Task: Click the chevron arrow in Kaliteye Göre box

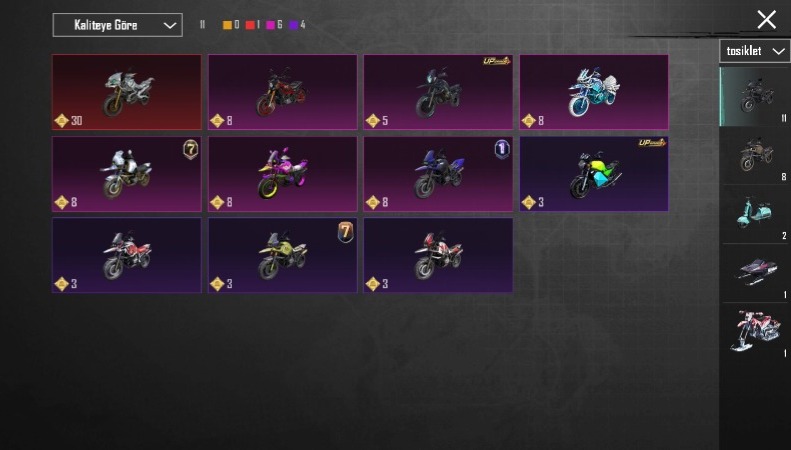Action: [x=170, y=25]
